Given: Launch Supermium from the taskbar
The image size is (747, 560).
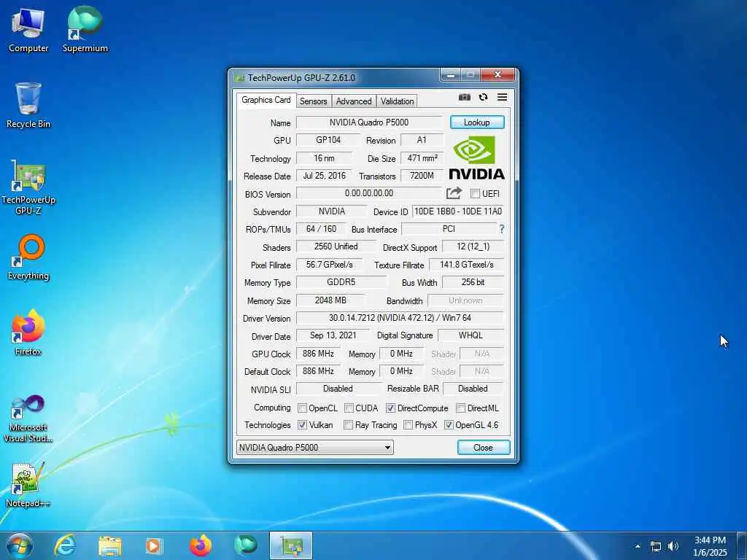Looking at the screenshot, I should point(246,545).
